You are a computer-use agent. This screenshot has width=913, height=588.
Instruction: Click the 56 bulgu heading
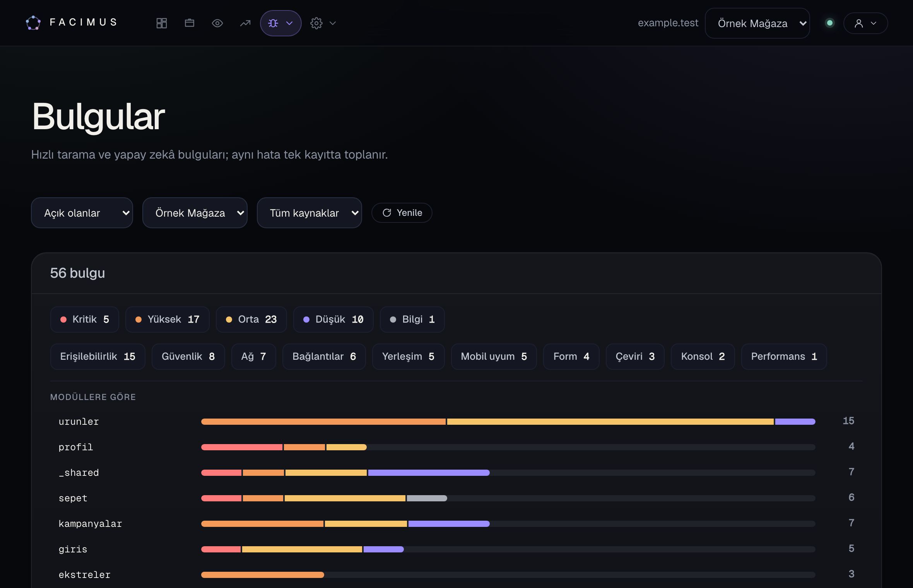[x=77, y=273]
